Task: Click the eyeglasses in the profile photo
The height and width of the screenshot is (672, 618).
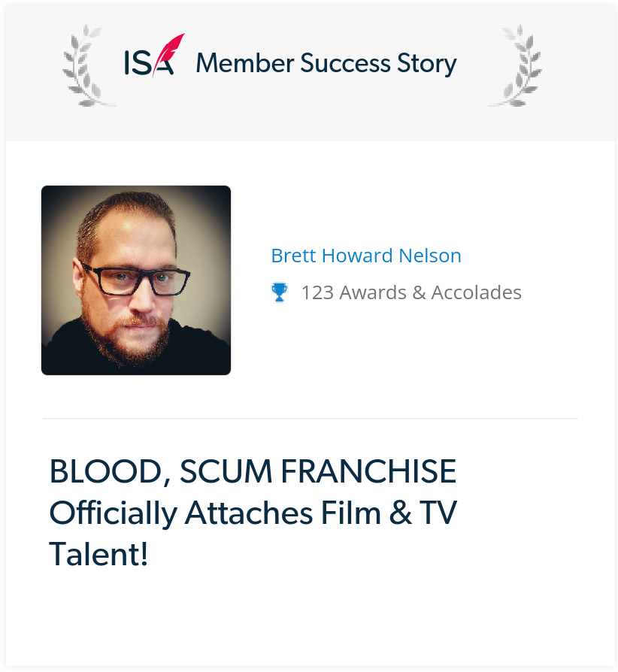Action: [136, 280]
